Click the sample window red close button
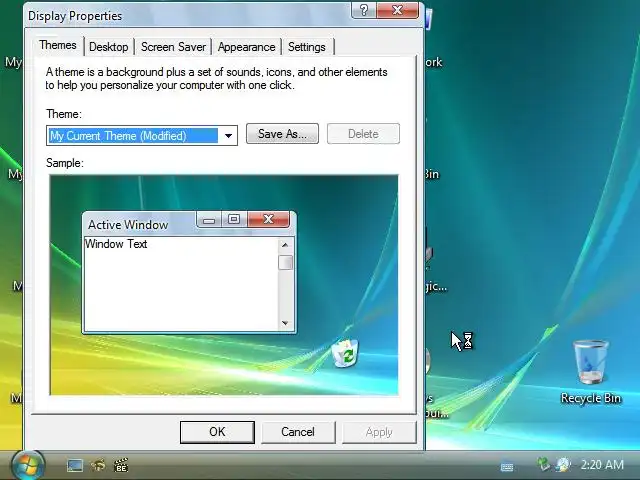 269,219
